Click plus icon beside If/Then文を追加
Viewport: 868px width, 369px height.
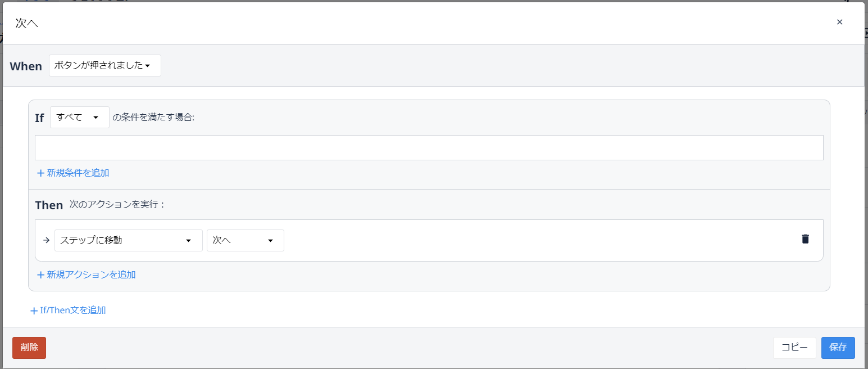point(34,310)
